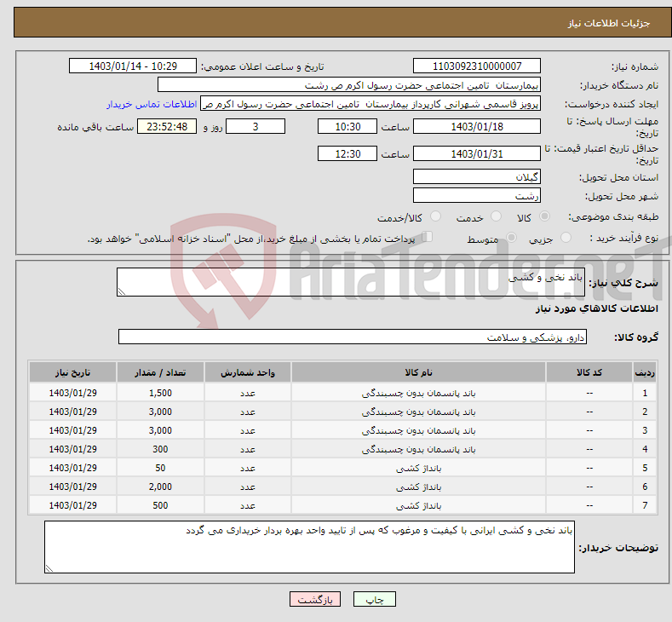Screen dimensions: 672x622
Task: Click the resize handle of توضیحات خریدار box
Action: click(49, 569)
